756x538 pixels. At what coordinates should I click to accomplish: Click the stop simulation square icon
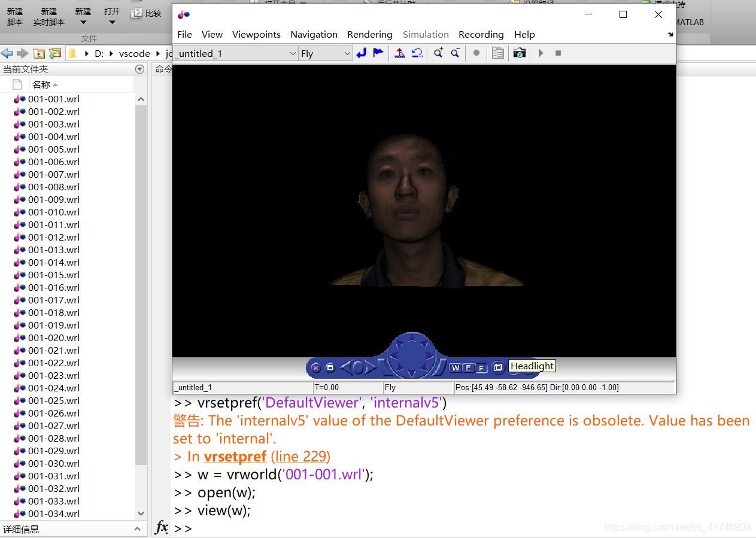pyautogui.click(x=558, y=53)
